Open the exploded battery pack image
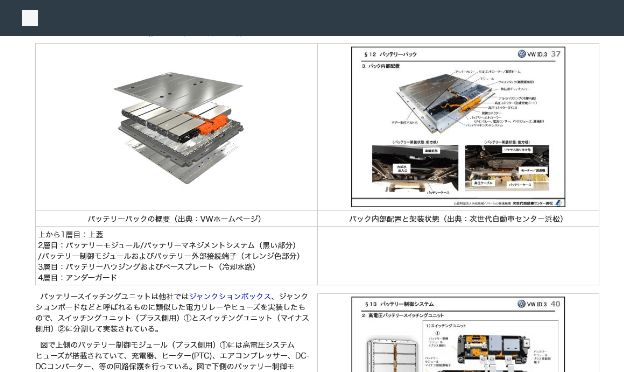 tap(178, 127)
